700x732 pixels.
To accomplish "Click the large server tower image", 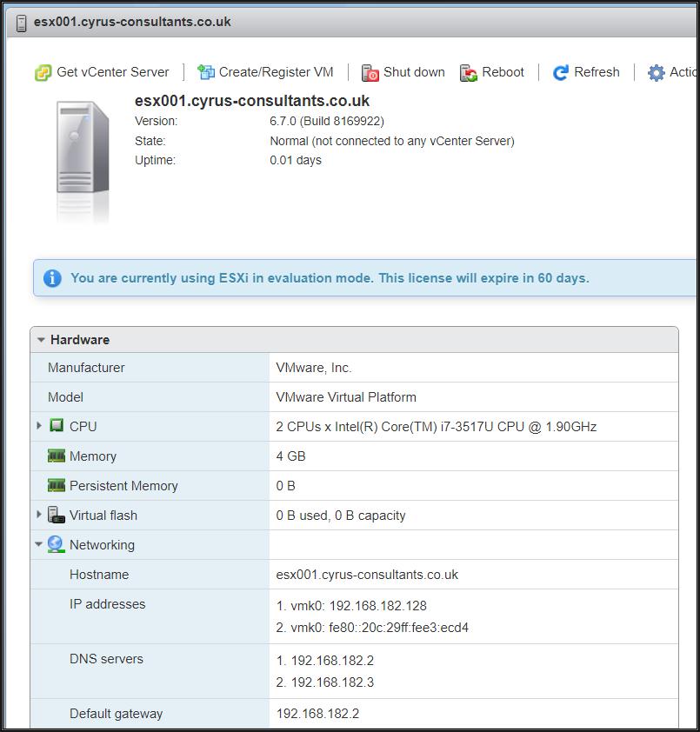I will pyautogui.click(x=83, y=148).
